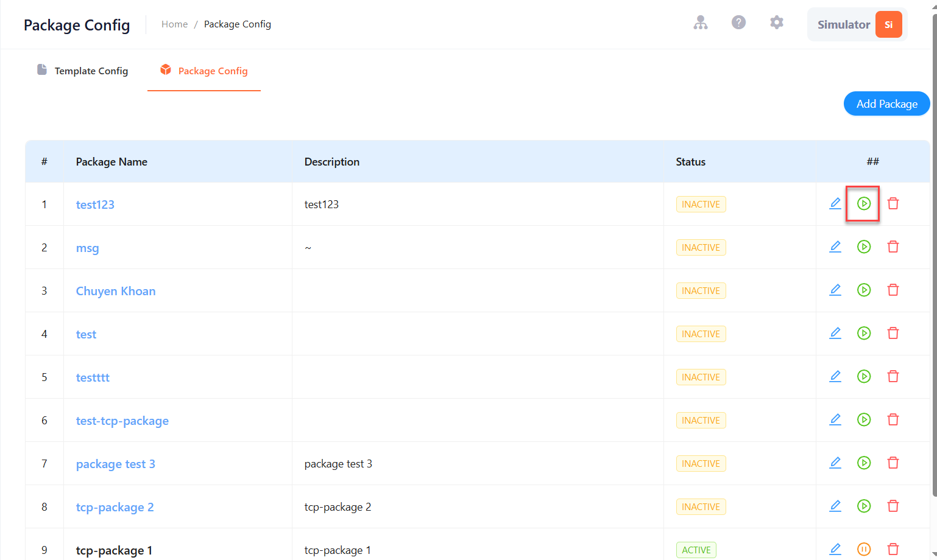Viewport: 937px width, 560px height.
Task: Click the tcp-package 1 name
Action: (x=114, y=550)
